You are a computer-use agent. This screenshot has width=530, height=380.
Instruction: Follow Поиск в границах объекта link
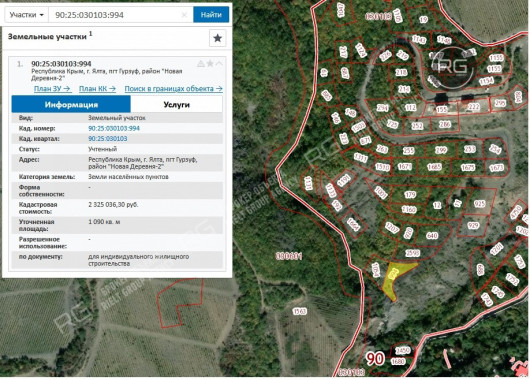pos(173,89)
